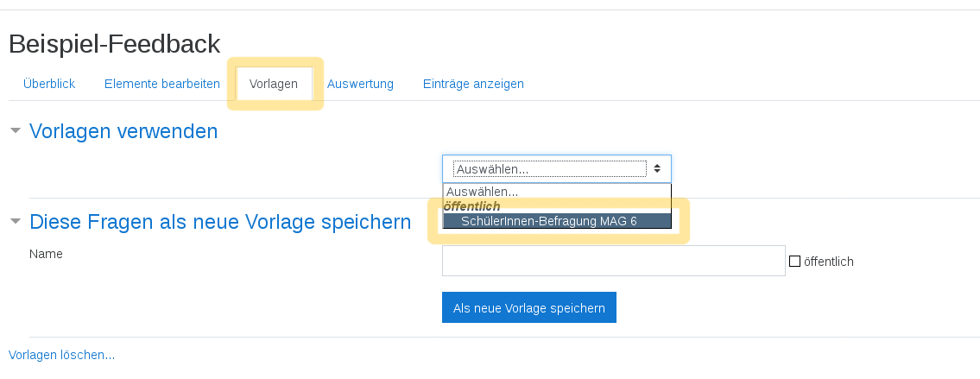Collapse section using triangle beside Vorlagen verwenden
The height and width of the screenshot is (379, 980).
tap(16, 131)
